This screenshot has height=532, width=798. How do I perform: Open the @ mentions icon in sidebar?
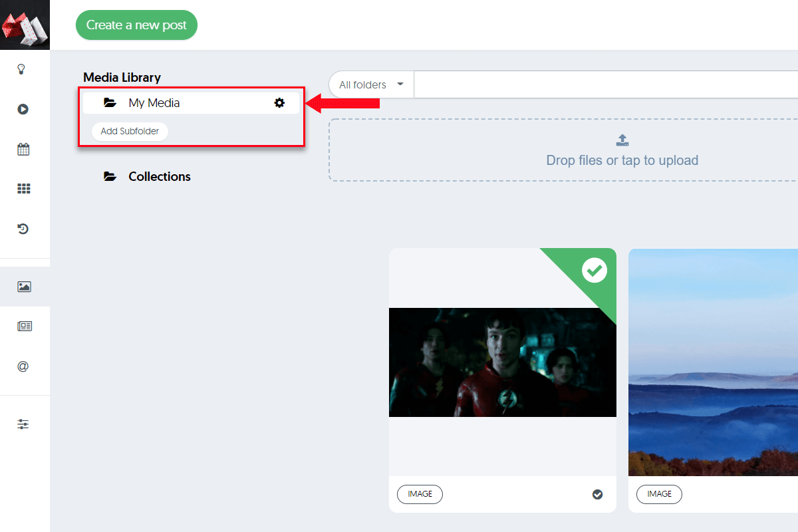point(23,366)
